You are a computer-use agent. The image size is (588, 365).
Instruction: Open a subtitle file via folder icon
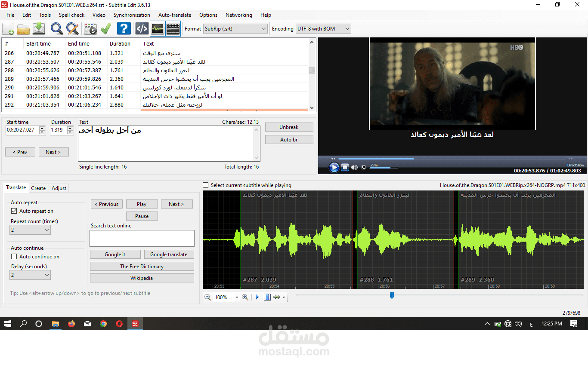point(23,29)
